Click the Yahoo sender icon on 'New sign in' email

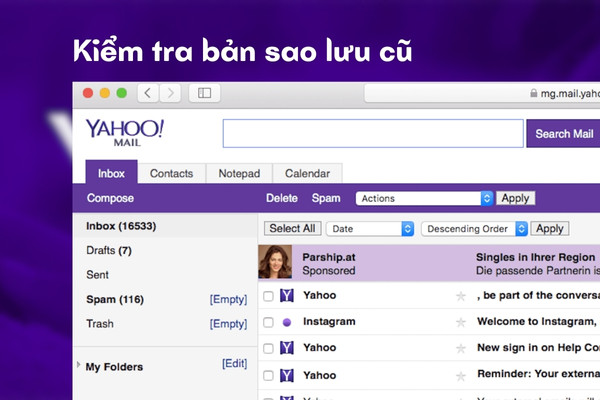pyautogui.click(x=287, y=348)
